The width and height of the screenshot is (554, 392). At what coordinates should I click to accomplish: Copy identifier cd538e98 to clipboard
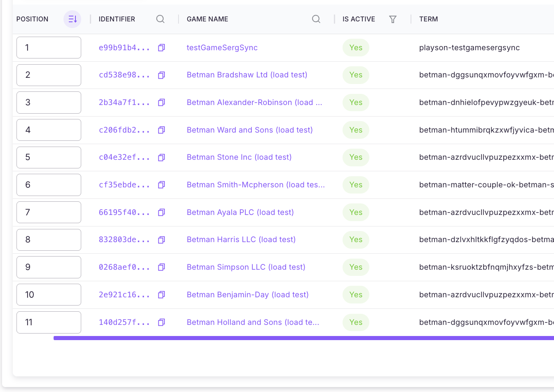click(x=162, y=75)
